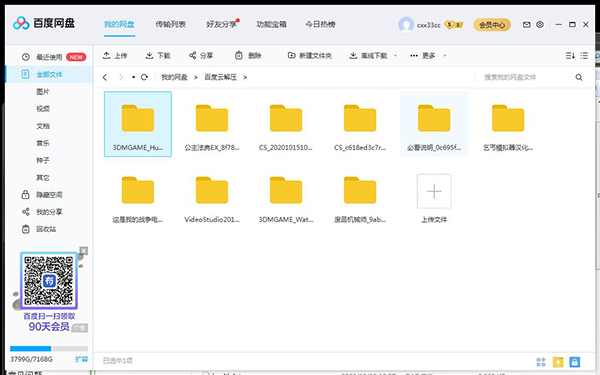This screenshot has height=375, width=600.
Task: Switch to grid thumbnail view at bottom
Action: coord(541,362)
